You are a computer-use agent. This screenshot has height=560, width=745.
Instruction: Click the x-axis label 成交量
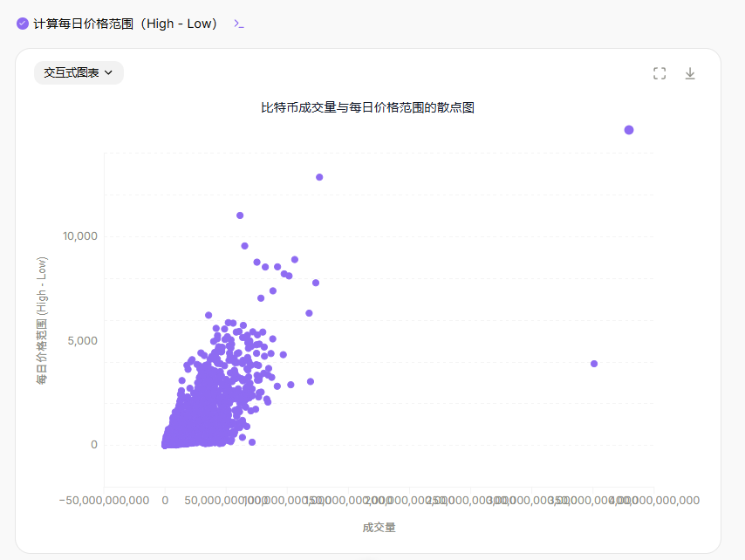(379, 527)
